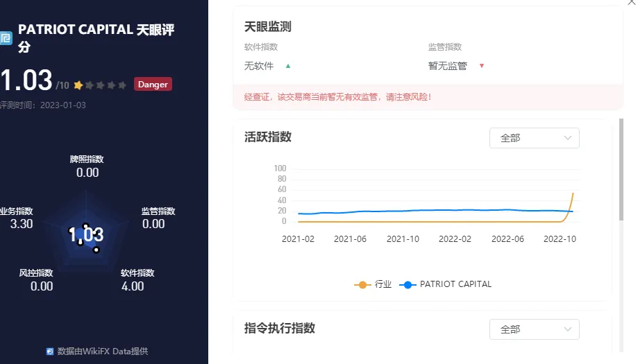
Task: Click the radar chart center score 1.03
Action: pos(86,235)
